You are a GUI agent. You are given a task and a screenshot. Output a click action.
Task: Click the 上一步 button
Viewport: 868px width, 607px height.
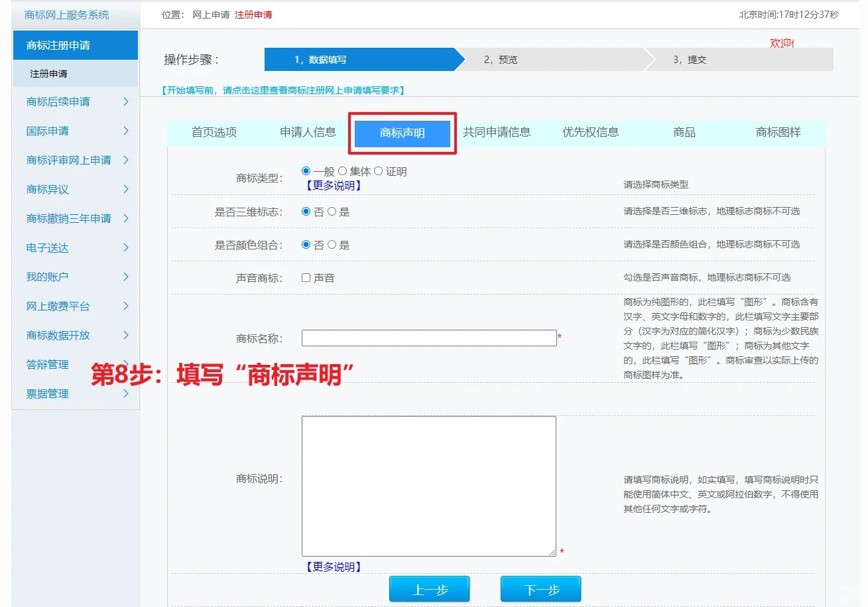[429, 590]
